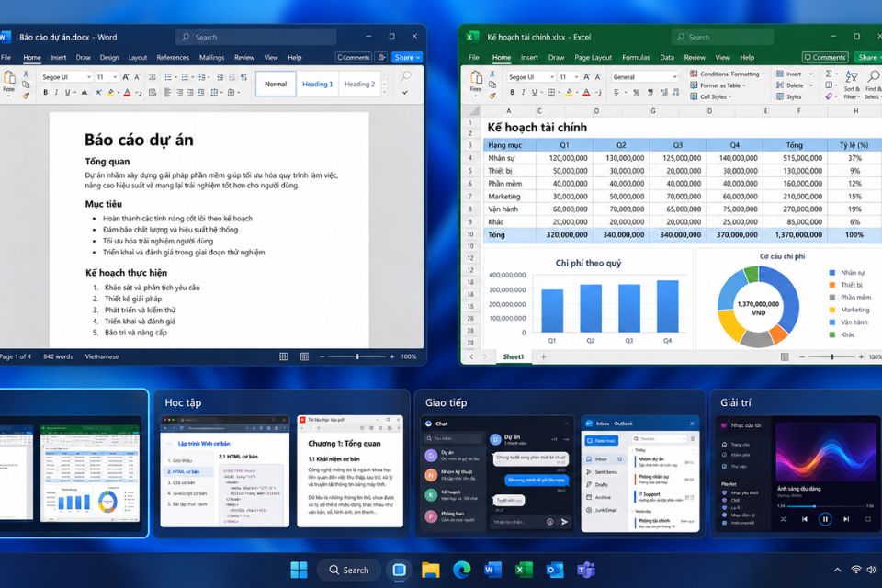Click the Format Painter icon in Word

coord(26,96)
